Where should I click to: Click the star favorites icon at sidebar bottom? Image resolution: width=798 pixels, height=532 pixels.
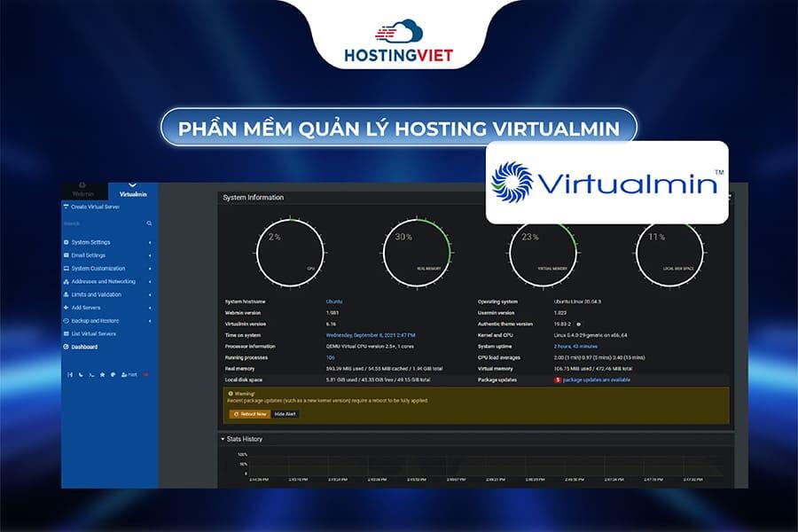pyautogui.click(x=101, y=374)
